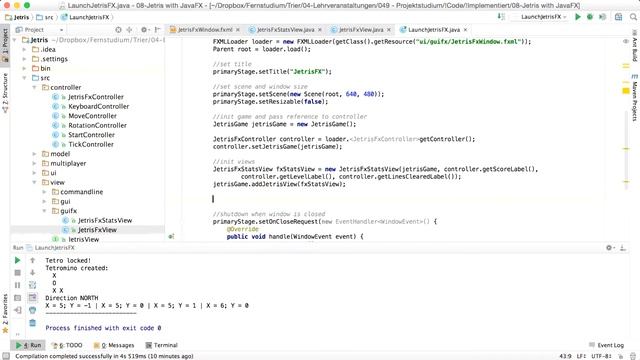This screenshot has height=360, width=640.
Task: Expand the bin folder
Action: pyautogui.click(x=25, y=68)
